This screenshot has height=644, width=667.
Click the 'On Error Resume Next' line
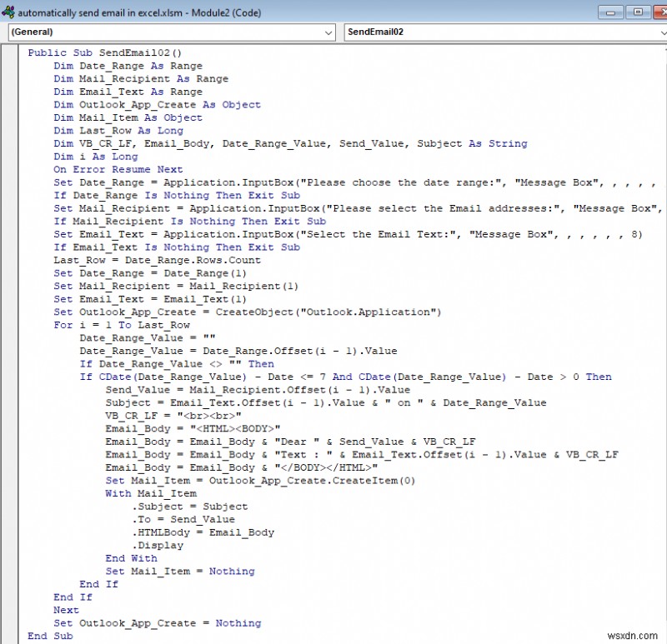118,169
